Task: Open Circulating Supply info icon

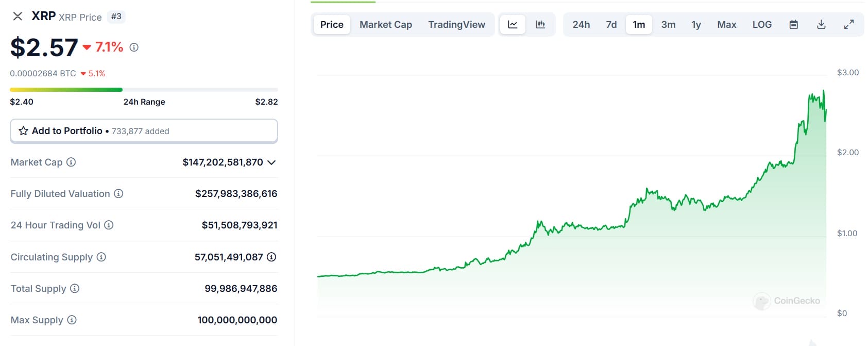Action: point(101,257)
